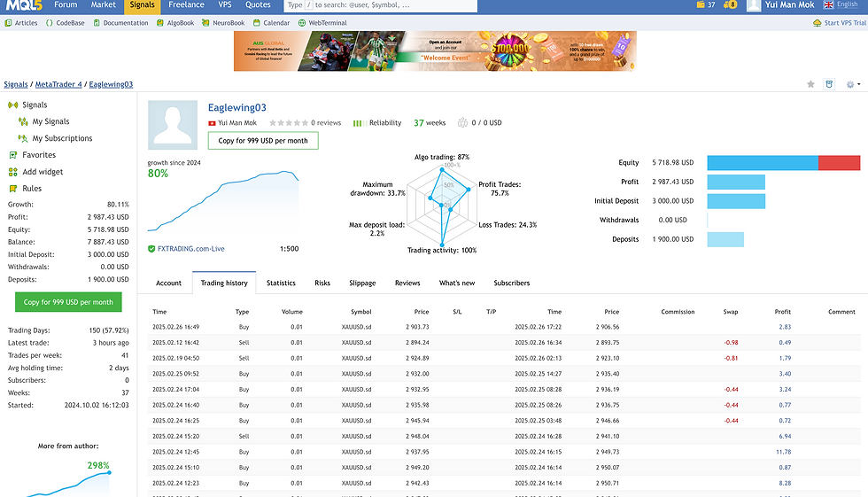Click the Start VPS Trial cloud icon
The height and width of the screenshot is (497, 868).
[x=817, y=23]
